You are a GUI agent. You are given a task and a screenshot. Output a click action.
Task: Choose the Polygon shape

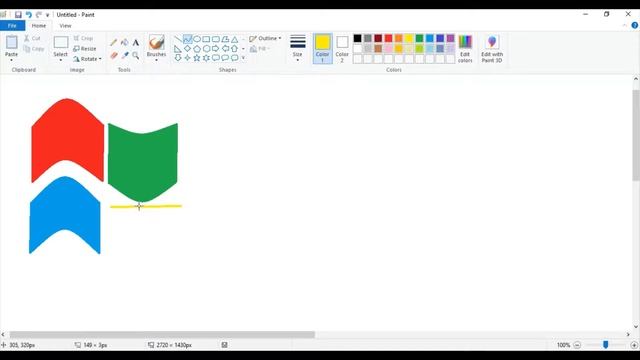coord(225,39)
